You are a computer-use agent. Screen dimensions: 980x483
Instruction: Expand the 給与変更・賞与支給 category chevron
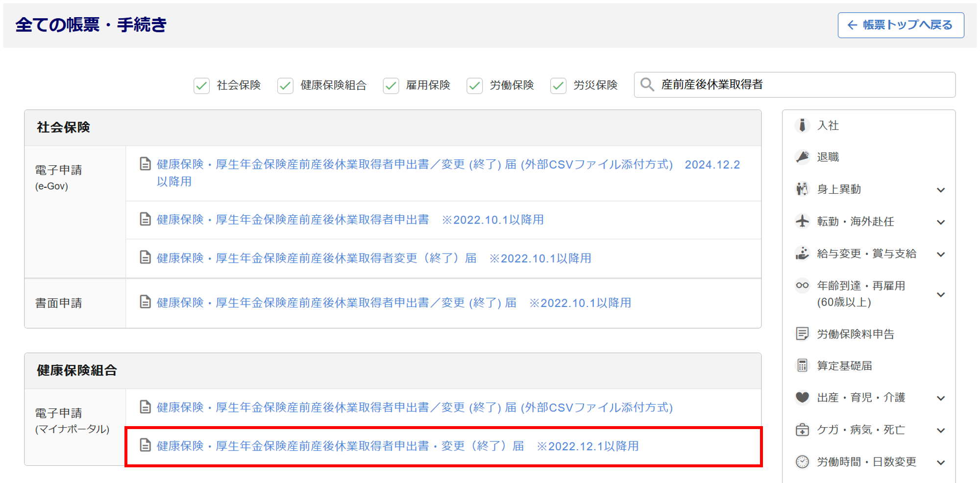click(941, 254)
